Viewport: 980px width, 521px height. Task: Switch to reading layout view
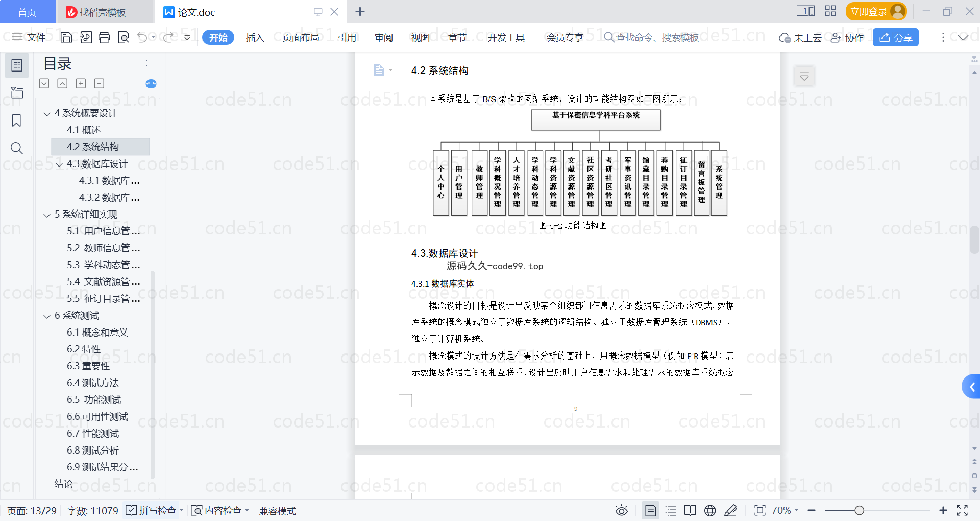pyautogui.click(x=690, y=510)
